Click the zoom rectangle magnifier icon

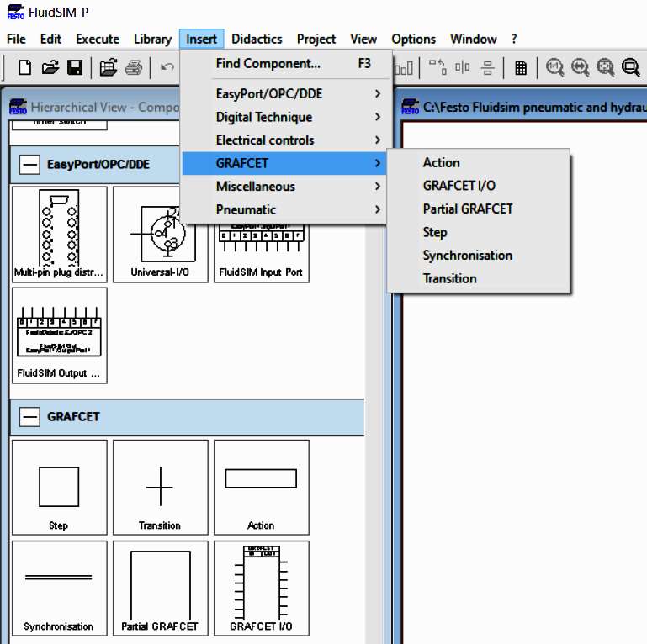pyautogui.click(x=631, y=67)
